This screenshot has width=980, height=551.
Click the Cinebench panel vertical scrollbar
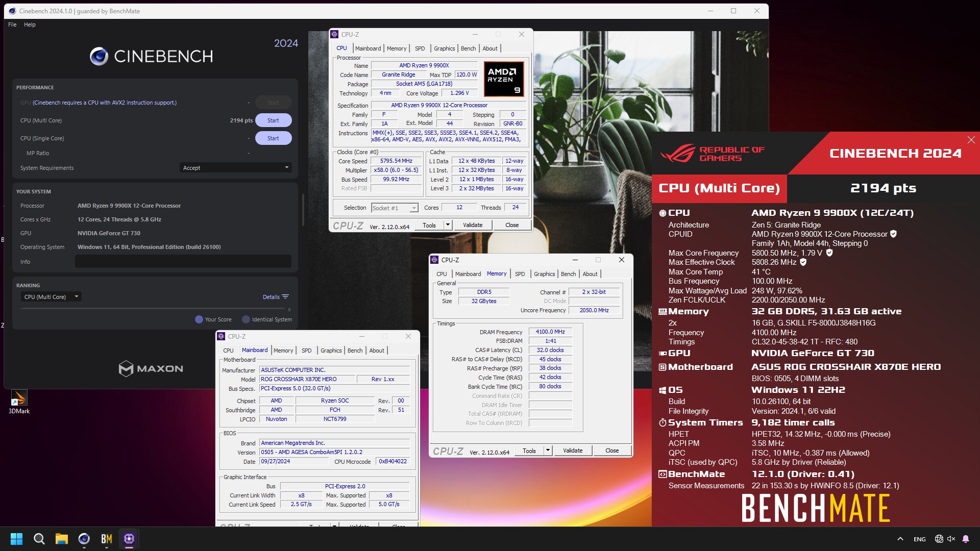tap(303, 209)
